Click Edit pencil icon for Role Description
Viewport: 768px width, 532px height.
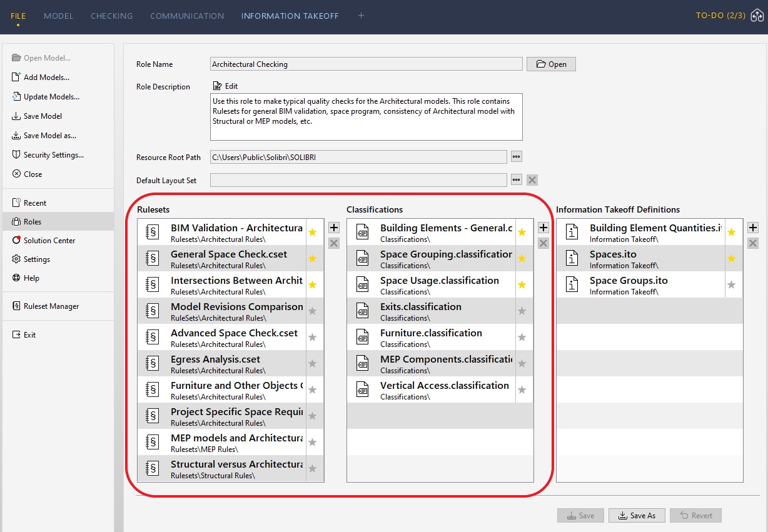[217, 86]
